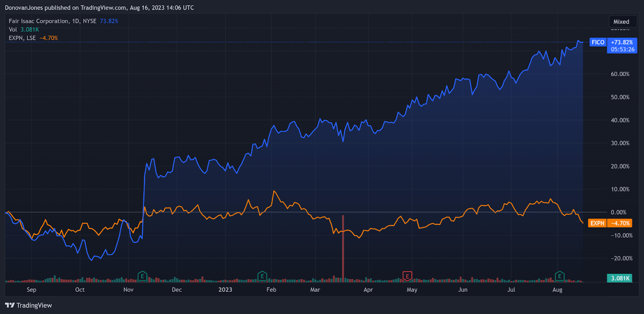Click the +73.82% value tag

(x=622, y=42)
